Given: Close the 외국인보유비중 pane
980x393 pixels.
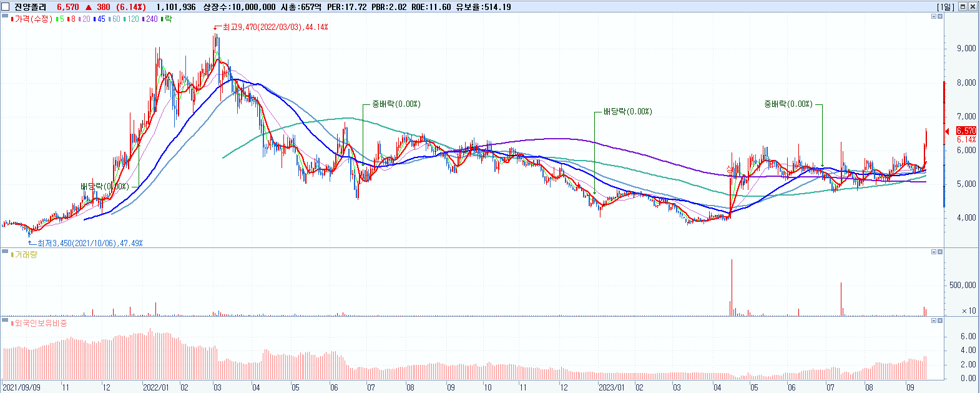Looking at the screenshot, I should 940,321.
